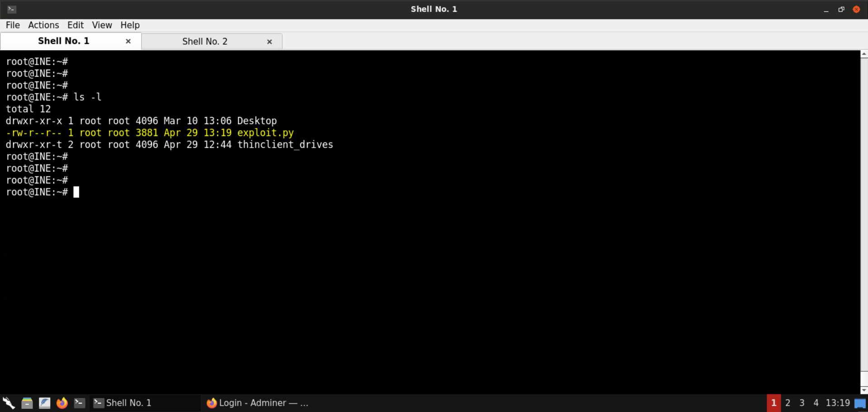Screen dimensions: 868x412
Task: Click the terminal icon on the Shell tab
Action: coord(99,403)
